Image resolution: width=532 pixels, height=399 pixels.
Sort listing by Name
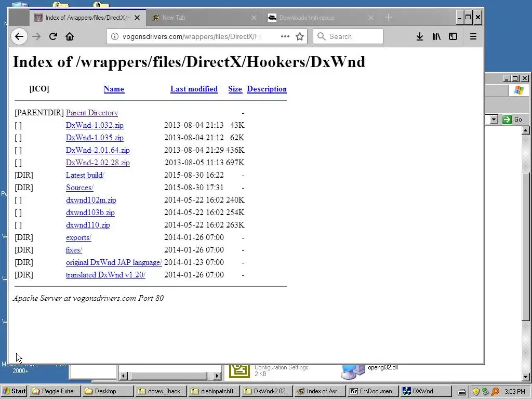tap(114, 89)
